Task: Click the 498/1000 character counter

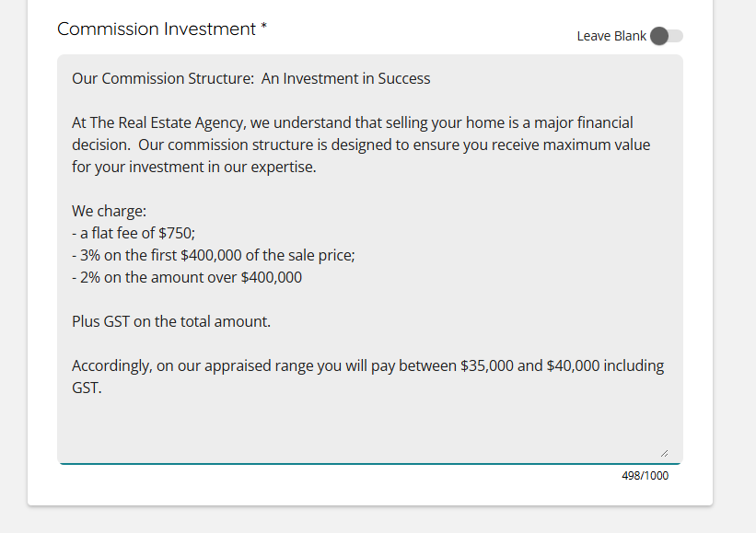Action: [645, 476]
